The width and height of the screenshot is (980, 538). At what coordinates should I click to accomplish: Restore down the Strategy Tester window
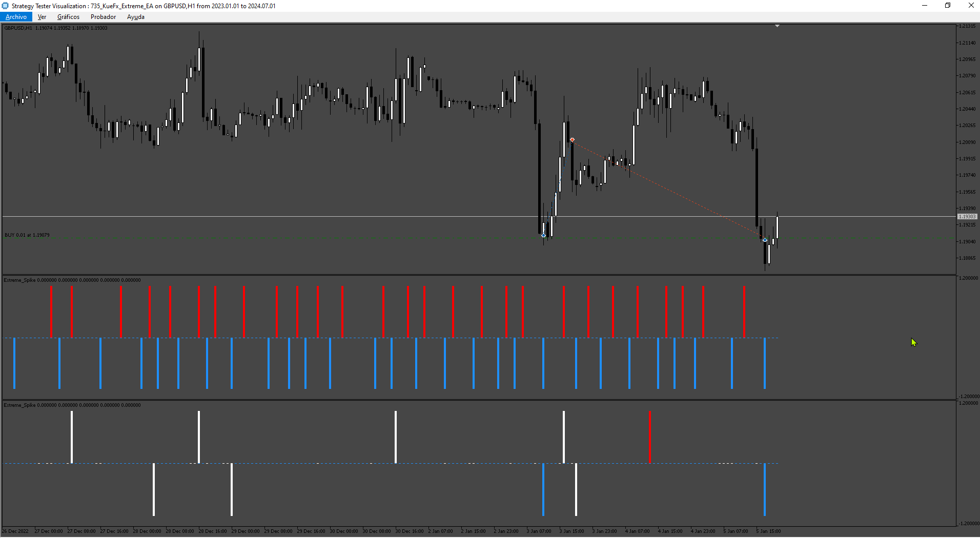coord(948,6)
